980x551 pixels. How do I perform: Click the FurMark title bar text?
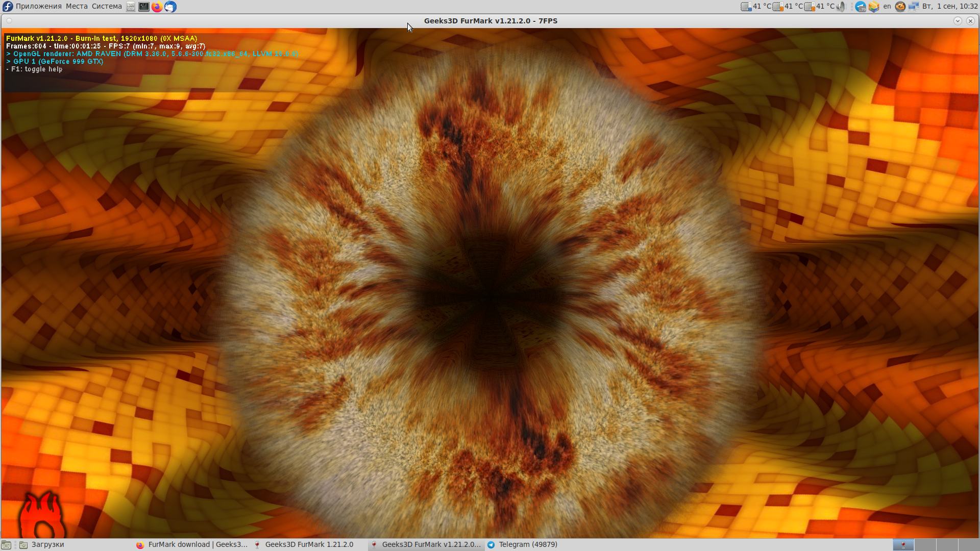coord(491,21)
